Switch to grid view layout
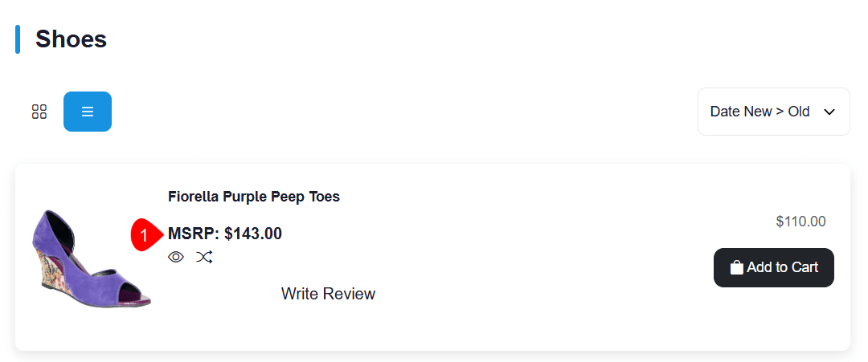The image size is (868, 362). (39, 112)
